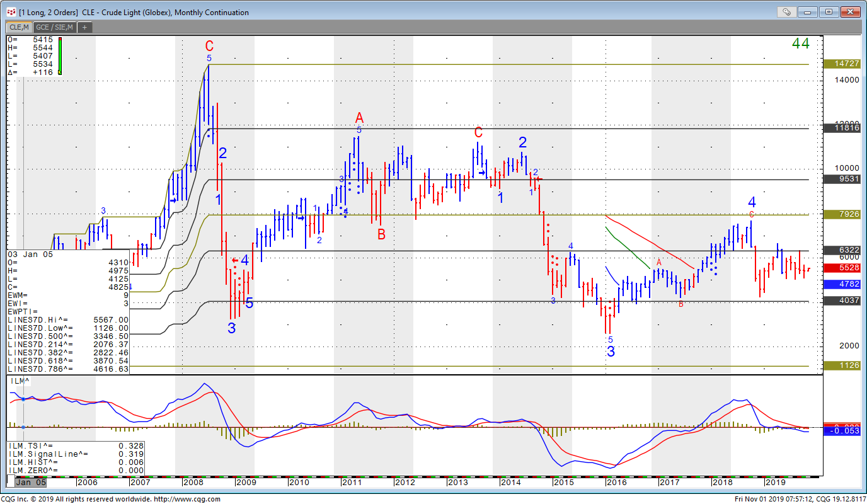867x504 pixels.
Task: Select the 2015 label on time axis
Action: pyautogui.click(x=563, y=482)
